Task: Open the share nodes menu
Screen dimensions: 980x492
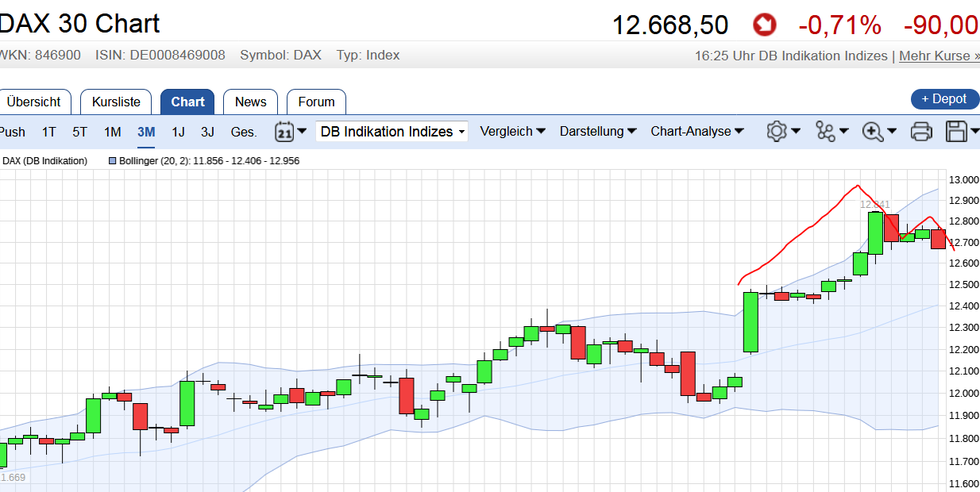Action: 831,131
